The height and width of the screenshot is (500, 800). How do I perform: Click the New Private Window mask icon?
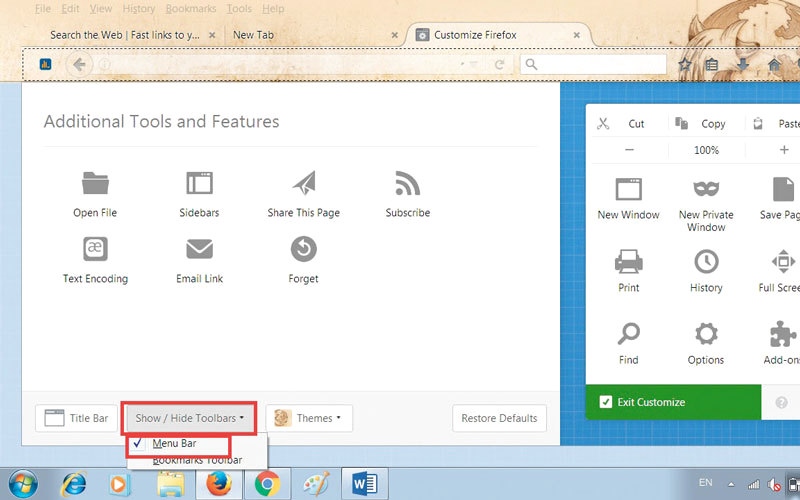click(x=706, y=189)
